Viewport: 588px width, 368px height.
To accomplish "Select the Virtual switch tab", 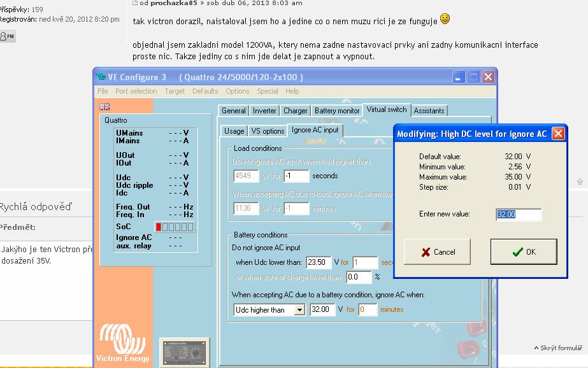I will 387,110.
